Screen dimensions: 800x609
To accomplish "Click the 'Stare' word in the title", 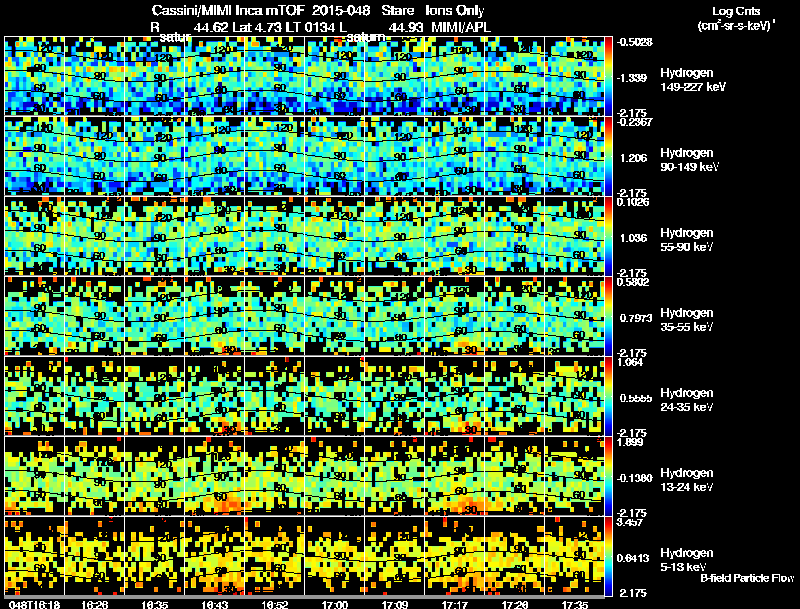I will 397,11.
